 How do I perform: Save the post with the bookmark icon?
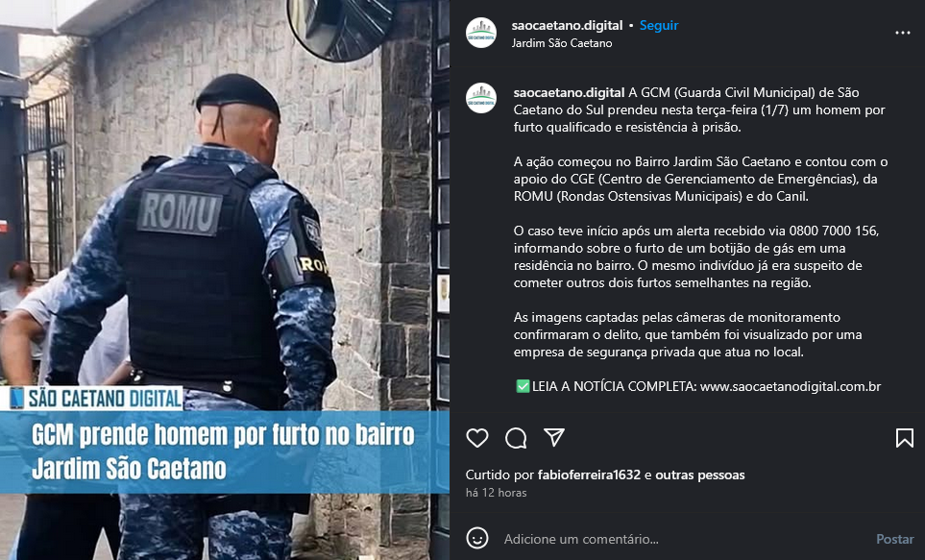[905, 438]
